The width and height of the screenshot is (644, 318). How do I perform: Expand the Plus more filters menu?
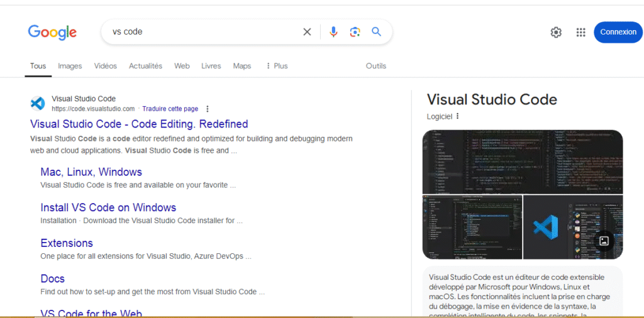pyautogui.click(x=277, y=66)
